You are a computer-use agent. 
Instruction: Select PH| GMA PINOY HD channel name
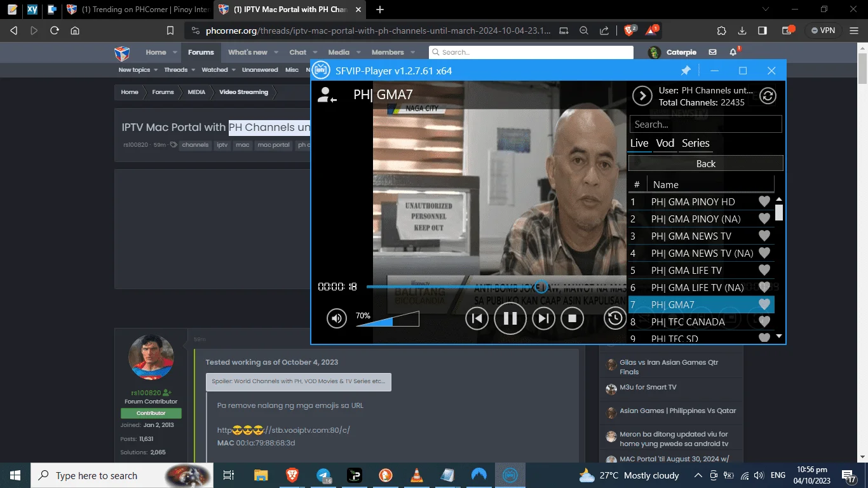(693, 201)
